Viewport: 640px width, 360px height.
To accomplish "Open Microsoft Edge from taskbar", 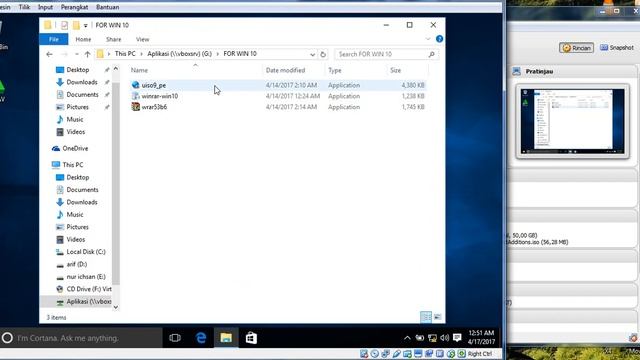I will point(201,338).
